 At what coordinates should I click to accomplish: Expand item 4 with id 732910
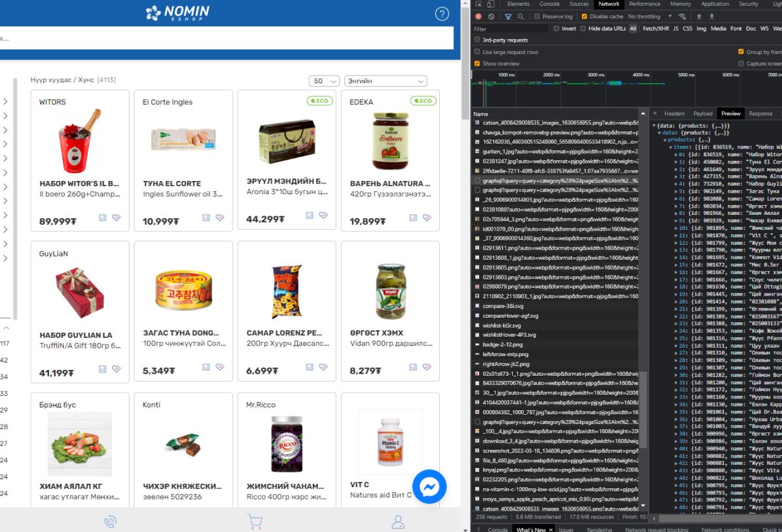[x=676, y=184]
